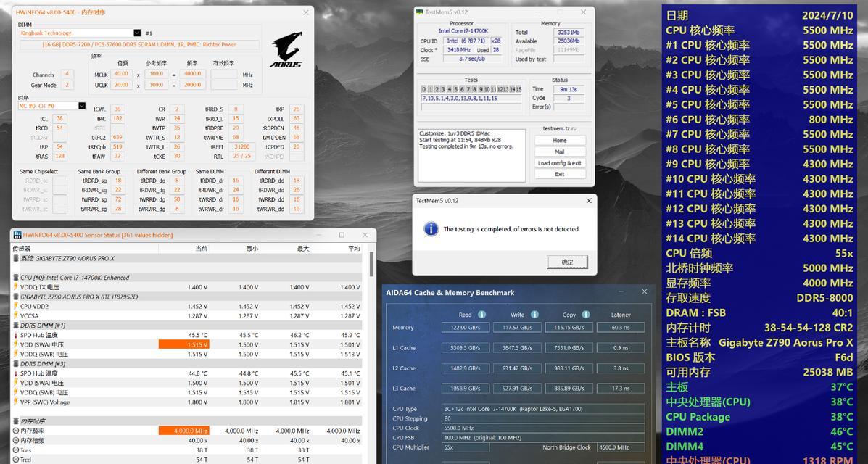Click the Load config & exit button
The height and width of the screenshot is (464, 868).
click(560, 163)
